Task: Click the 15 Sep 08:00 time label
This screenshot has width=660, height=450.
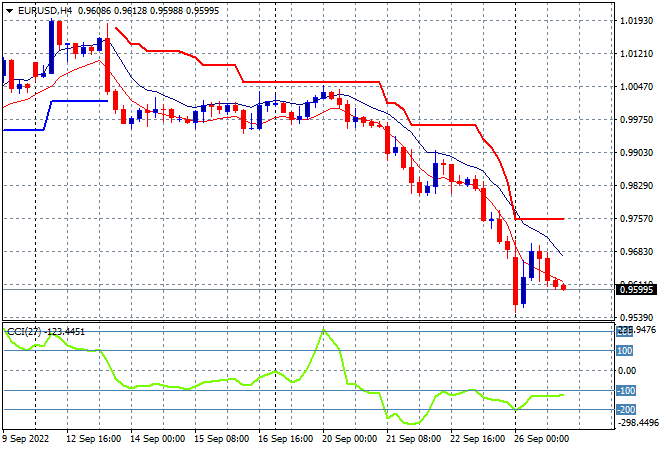Action: pyautogui.click(x=221, y=439)
